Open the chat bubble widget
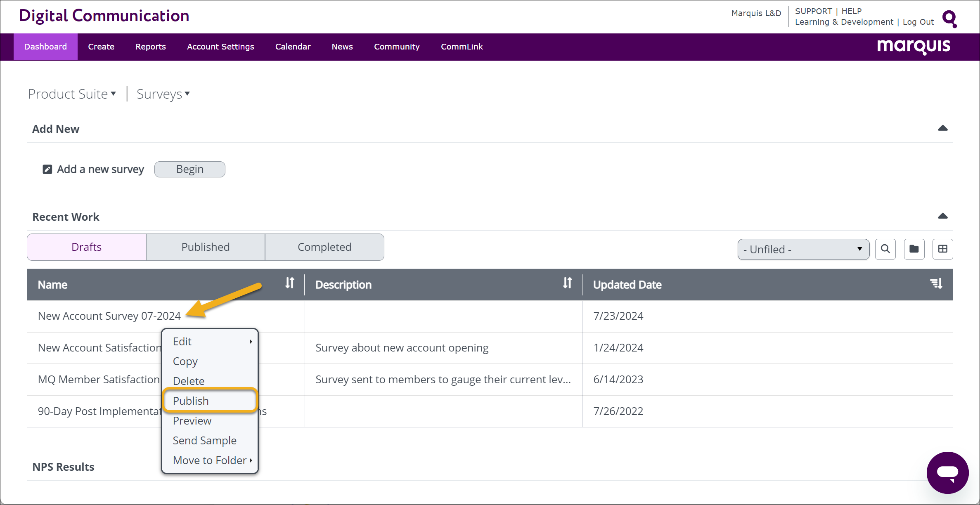This screenshot has height=505, width=980. [947, 472]
